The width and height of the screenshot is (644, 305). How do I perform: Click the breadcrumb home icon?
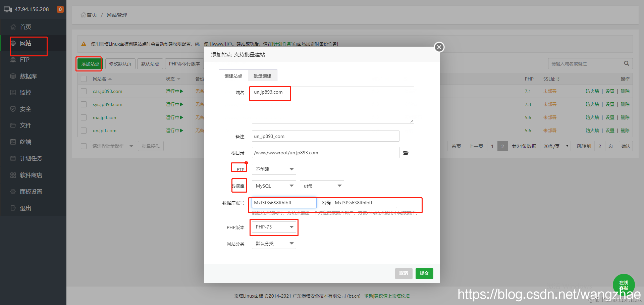pos(83,15)
